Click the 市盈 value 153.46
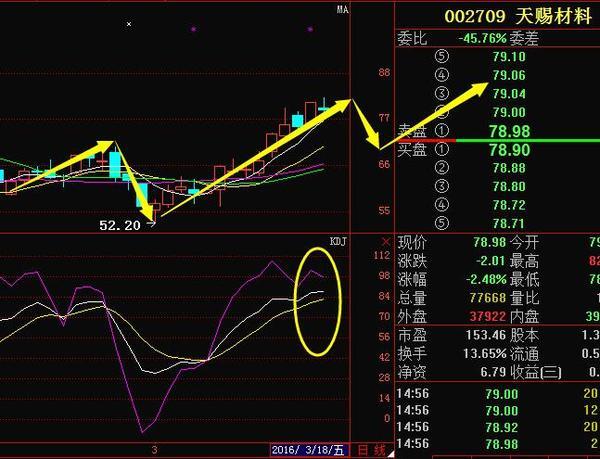 (x=486, y=335)
